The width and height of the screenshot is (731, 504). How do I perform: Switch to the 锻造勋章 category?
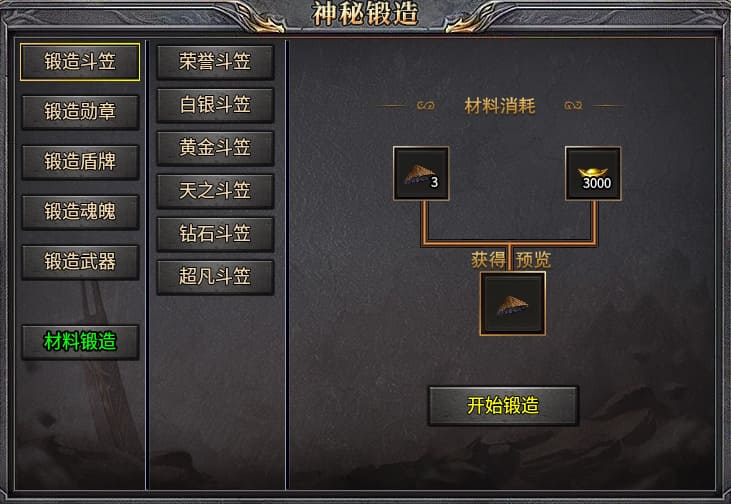click(x=80, y=112)
